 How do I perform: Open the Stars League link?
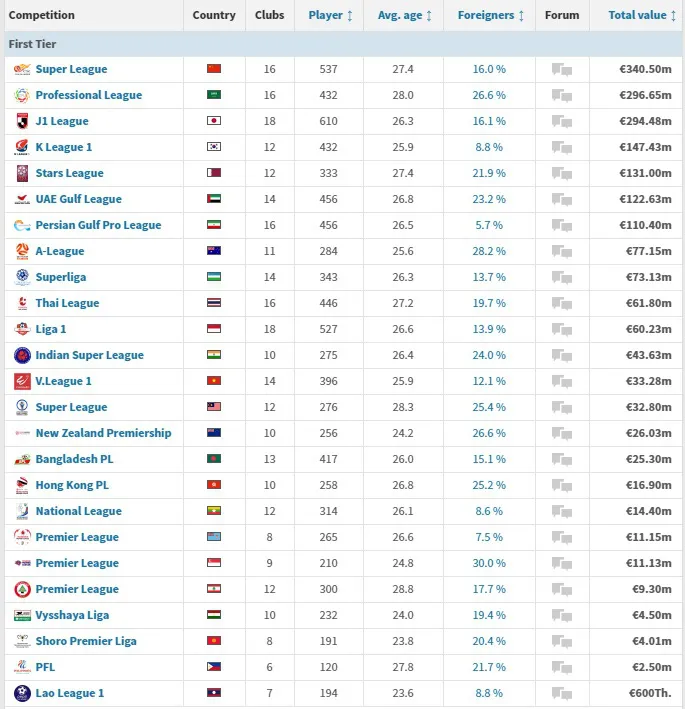point(70,173)
